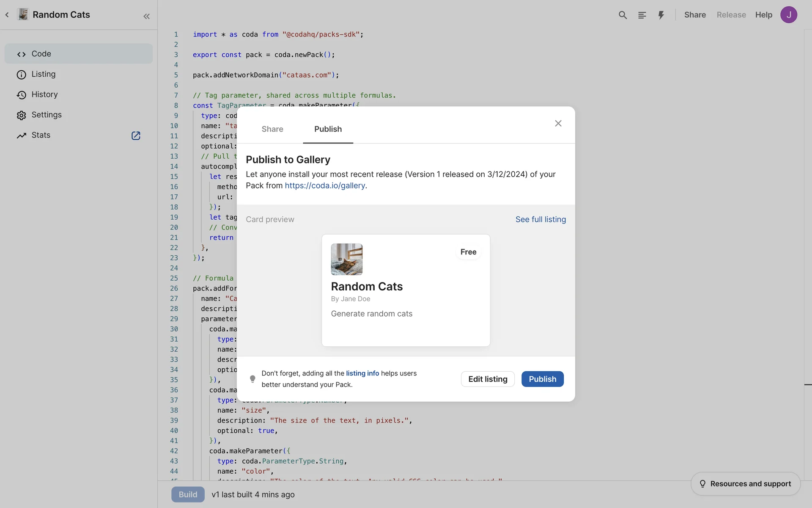
Task: Click the Random Cats card thumbnail
Action: click(347, 259)
